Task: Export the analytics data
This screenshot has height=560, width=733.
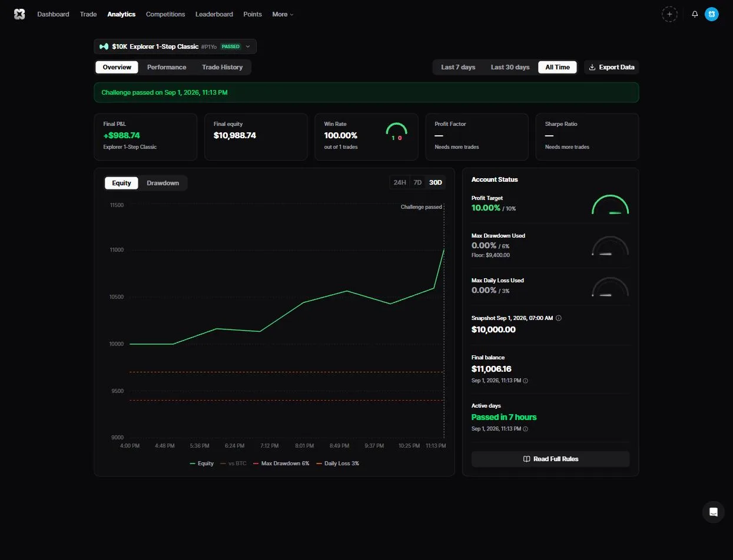Action: (x=611, y=67)
